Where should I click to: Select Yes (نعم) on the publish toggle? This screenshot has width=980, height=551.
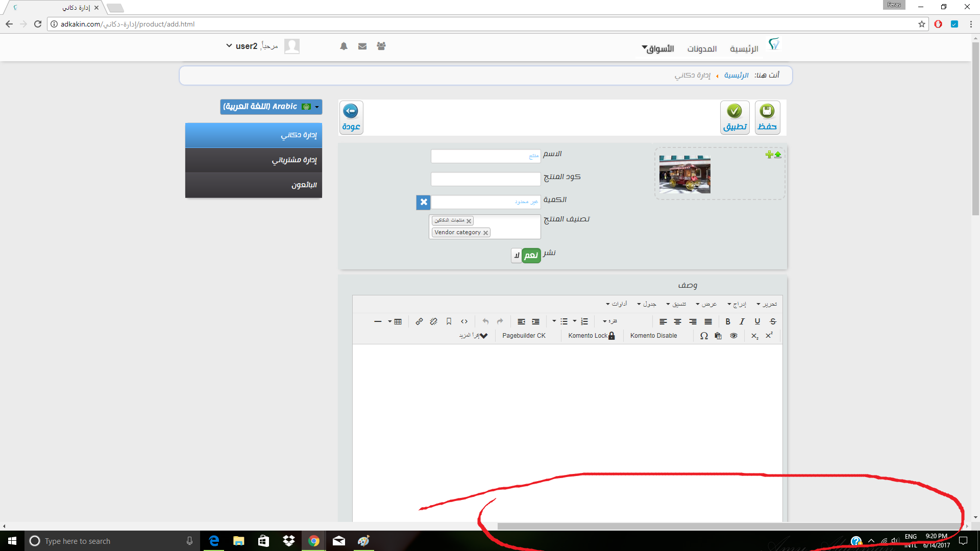click(x=531, y=255)
